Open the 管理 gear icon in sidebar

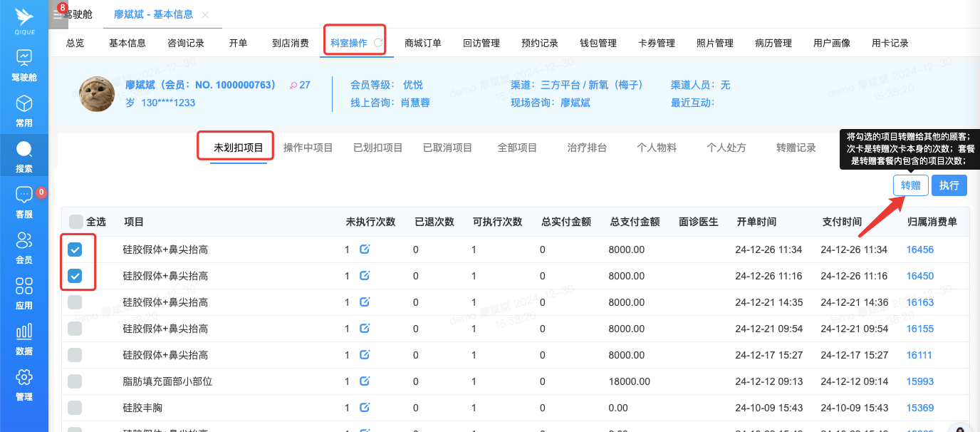[x=24, y=379]
